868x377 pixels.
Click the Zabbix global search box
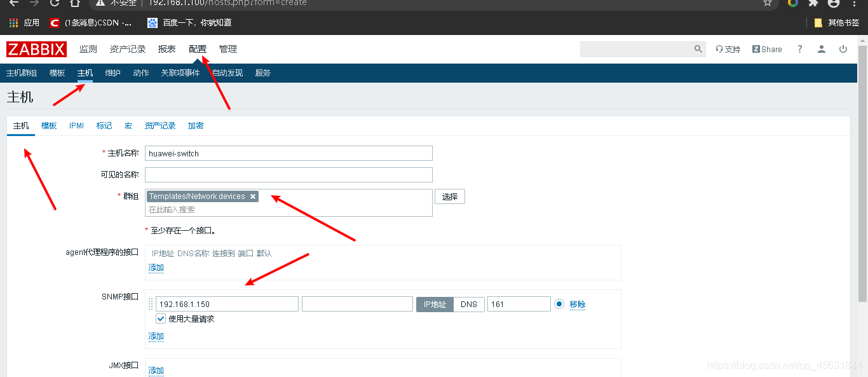[636, 49]
